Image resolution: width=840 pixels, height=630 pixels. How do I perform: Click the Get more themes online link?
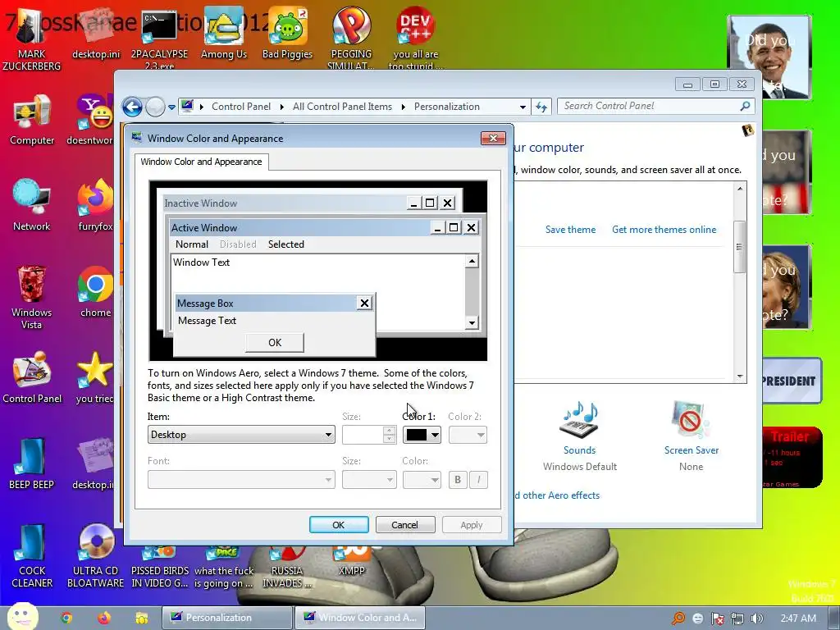664,230
